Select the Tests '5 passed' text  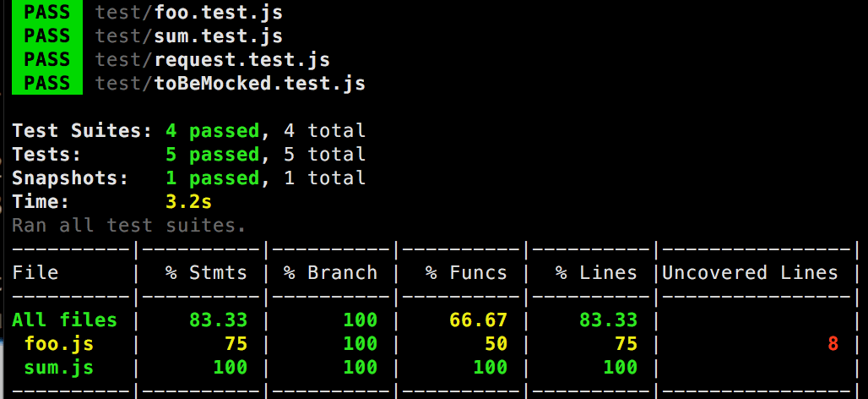pos(212,155)
